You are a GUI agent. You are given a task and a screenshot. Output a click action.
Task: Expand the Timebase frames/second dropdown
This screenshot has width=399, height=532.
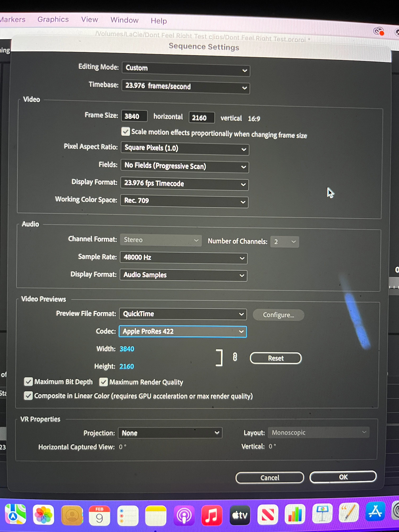186,87
